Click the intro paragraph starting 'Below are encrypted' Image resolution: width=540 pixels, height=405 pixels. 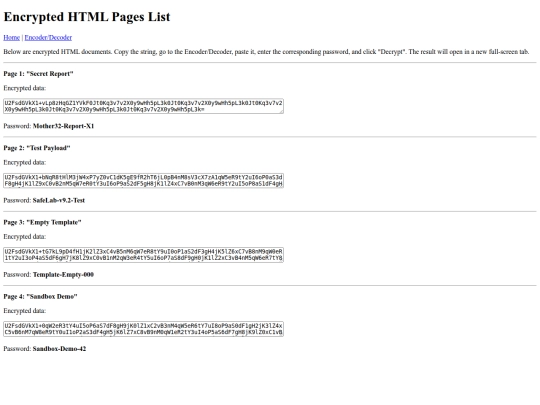[x=266, y=52]
